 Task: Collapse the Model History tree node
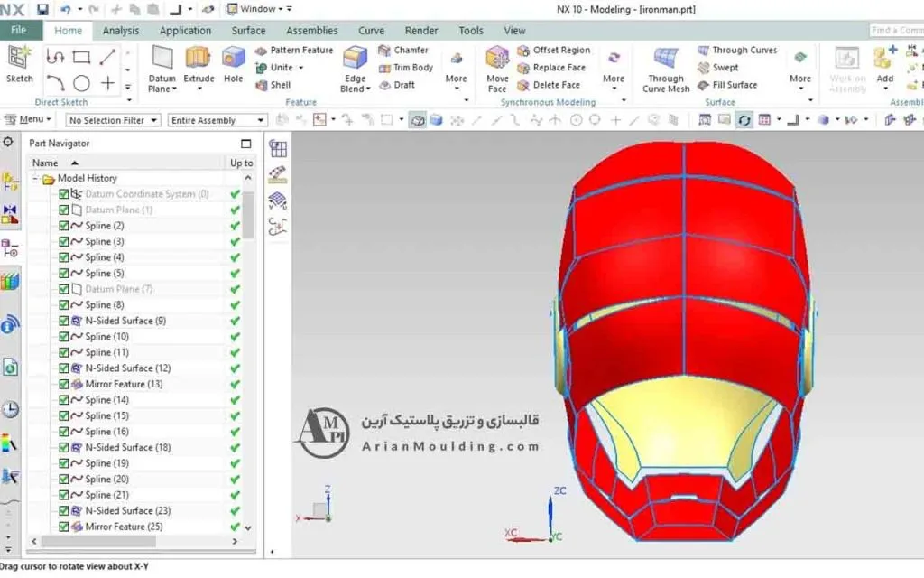(36, 179)
